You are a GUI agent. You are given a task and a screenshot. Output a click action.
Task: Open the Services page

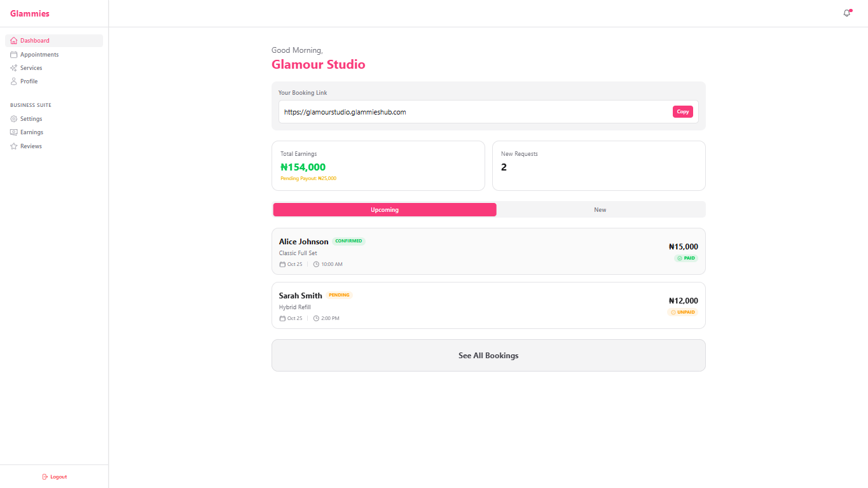click(54, 68)
